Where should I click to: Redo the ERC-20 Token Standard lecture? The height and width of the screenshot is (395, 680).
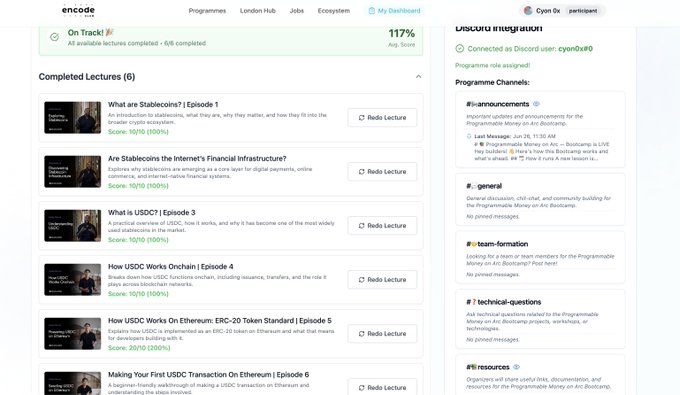[x=382, y=333]
